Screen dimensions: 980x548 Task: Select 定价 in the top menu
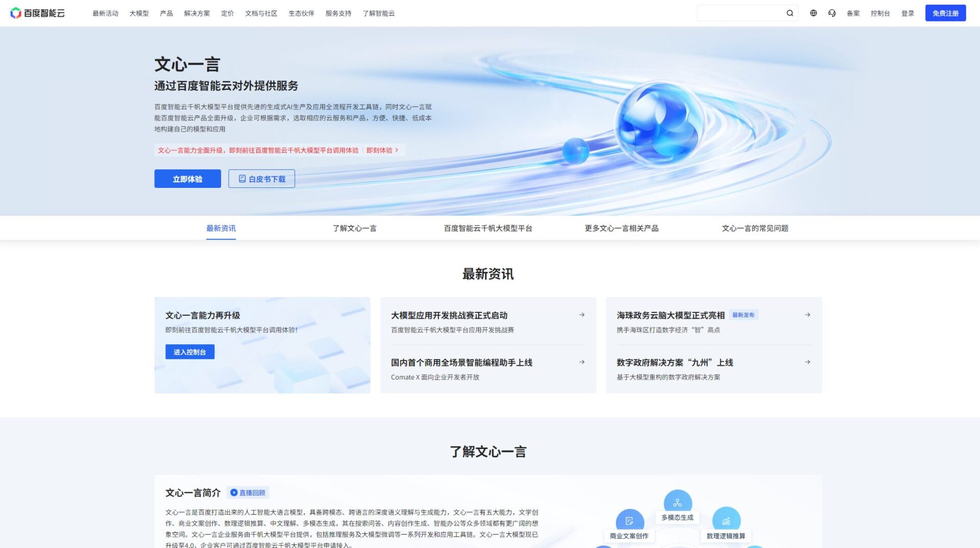pyautogui.click(x=227, y=13)
